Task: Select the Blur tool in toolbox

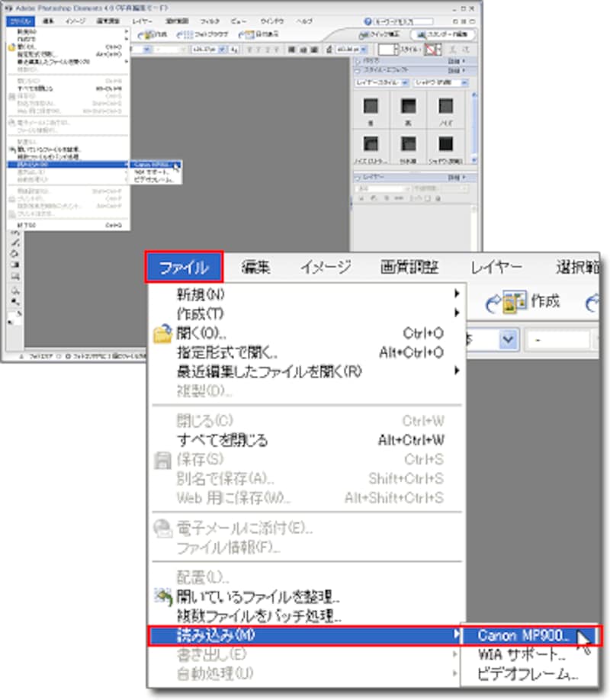Action: [14, 291]
